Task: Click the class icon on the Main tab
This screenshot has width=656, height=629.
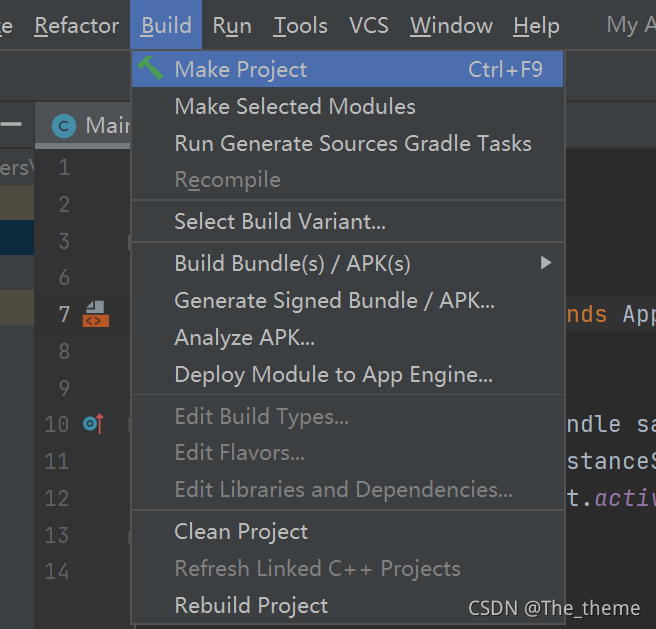Action: [x=64, y=126]
